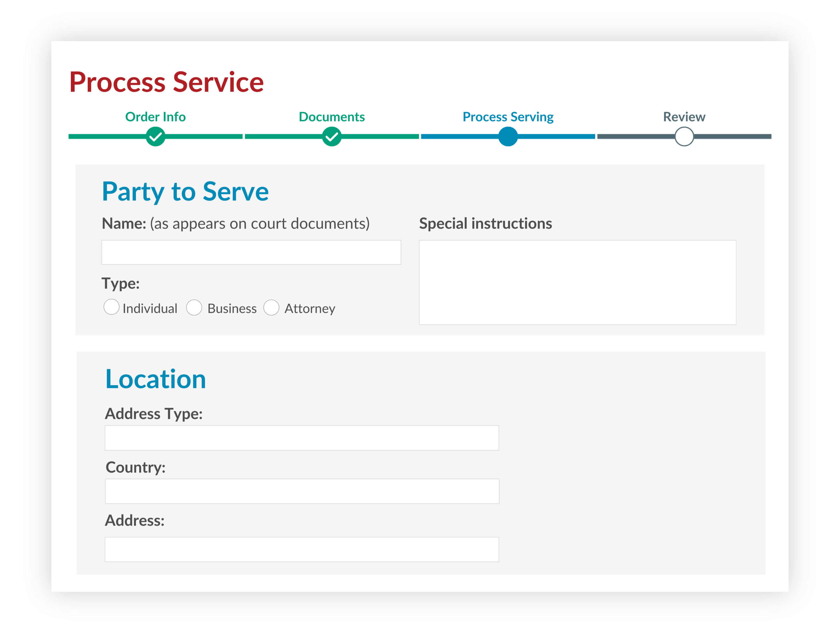Focus the Name input field
Viewport: 840px width, 633px height.
point(251,252)
